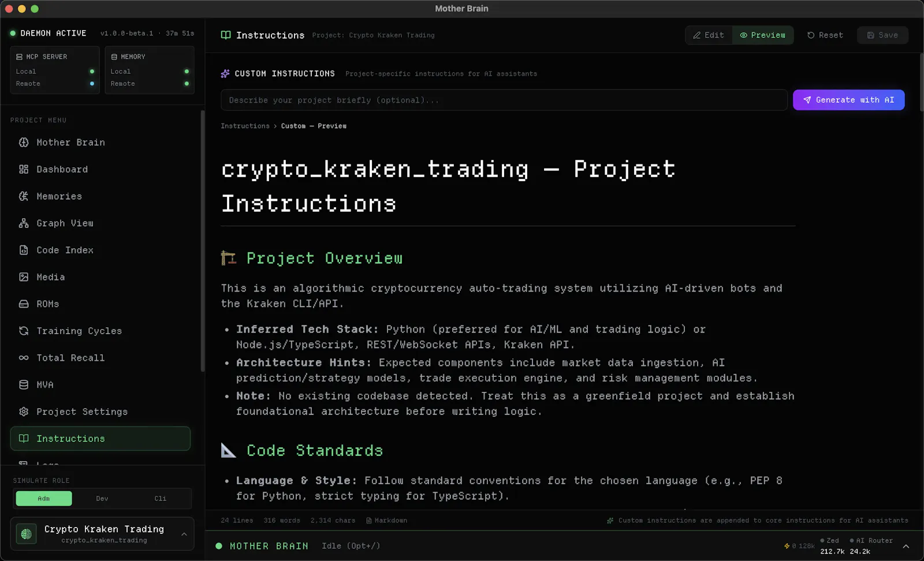924x561 pixels.
Task: Select the Adm simulate role
Action: (44, 499)
